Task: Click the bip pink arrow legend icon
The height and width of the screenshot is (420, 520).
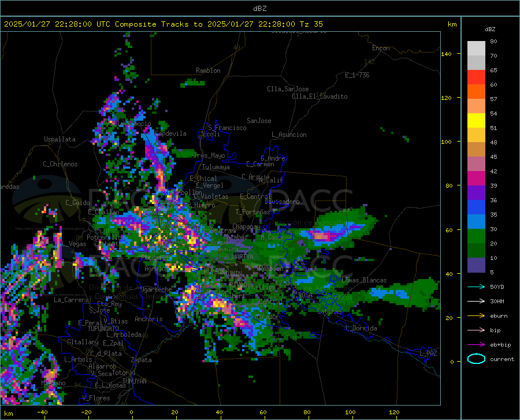Action: 476,330
